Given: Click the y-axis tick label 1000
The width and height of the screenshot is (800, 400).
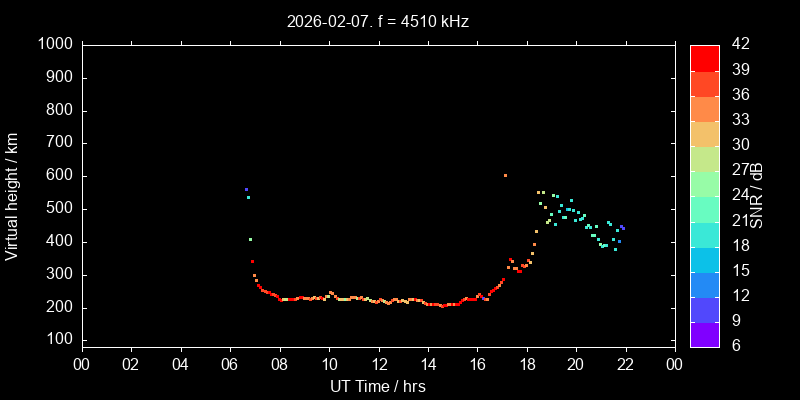Looking at the screenshot, I should pos(55,44).
